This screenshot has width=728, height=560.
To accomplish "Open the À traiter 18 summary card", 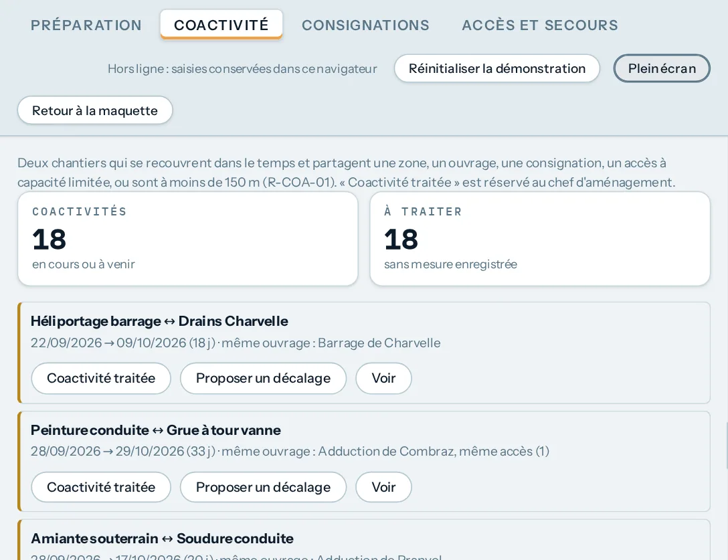I will click(540, 239).
